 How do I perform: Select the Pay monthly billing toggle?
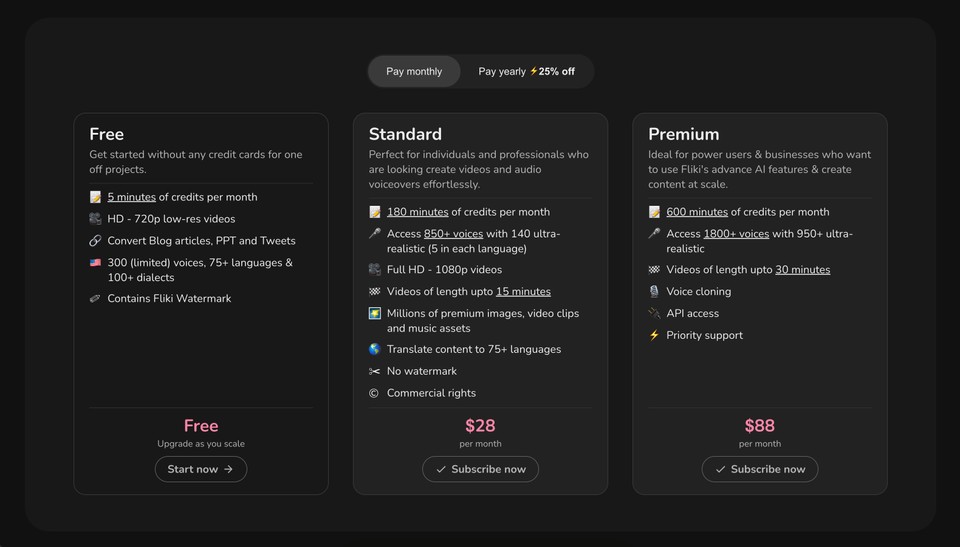414,72
